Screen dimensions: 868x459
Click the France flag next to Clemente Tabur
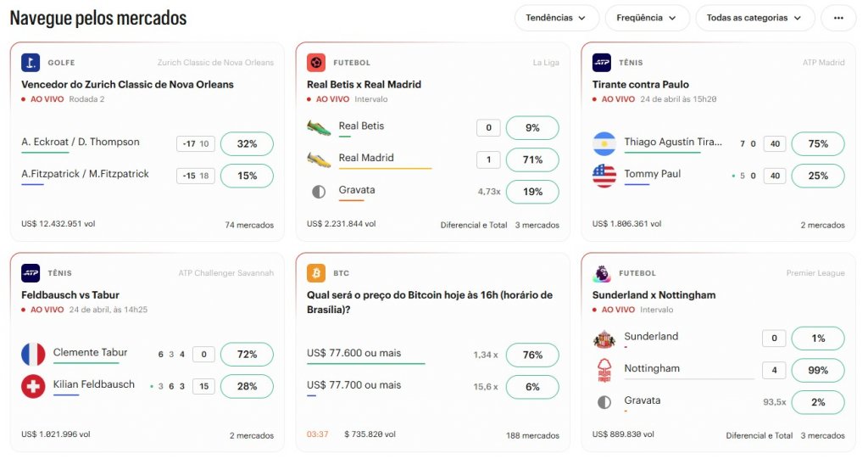coord(33,354)
